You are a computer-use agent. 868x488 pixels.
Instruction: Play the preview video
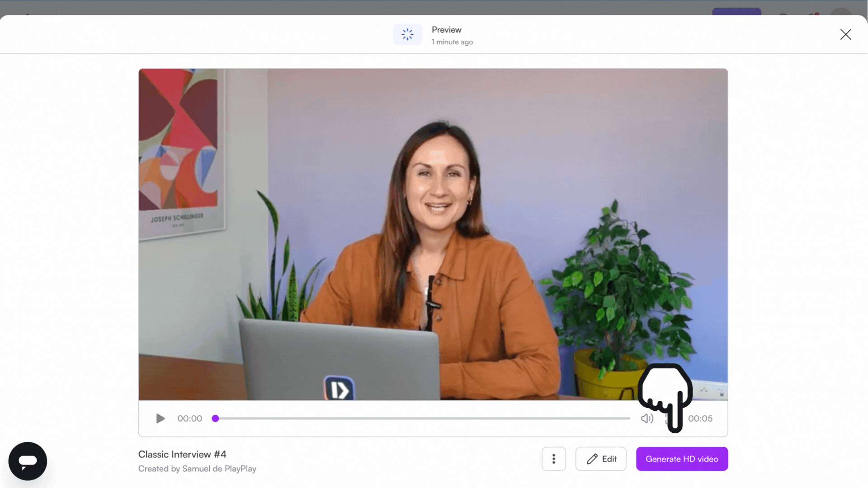pyautogui.click(x=160, y=418)
